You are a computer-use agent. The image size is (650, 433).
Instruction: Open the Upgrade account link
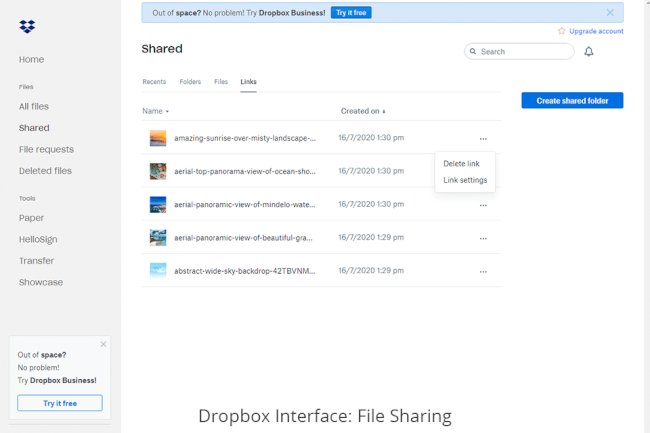596,31
